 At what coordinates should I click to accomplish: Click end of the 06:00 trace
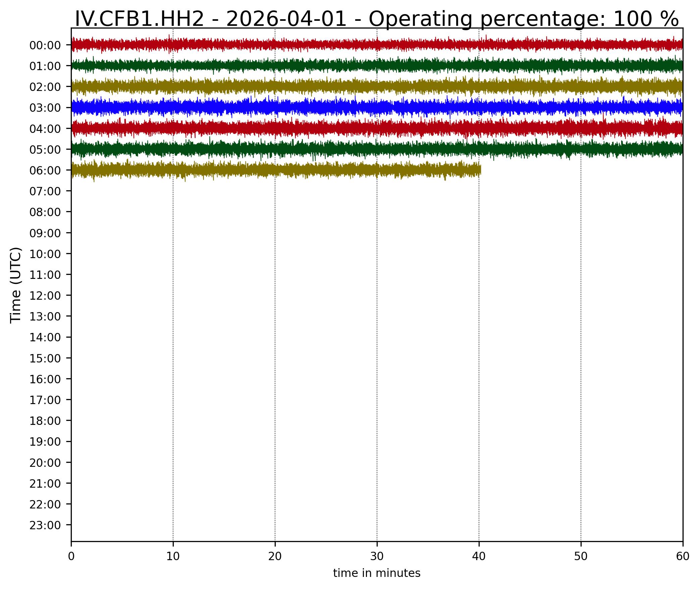point(479,170)
